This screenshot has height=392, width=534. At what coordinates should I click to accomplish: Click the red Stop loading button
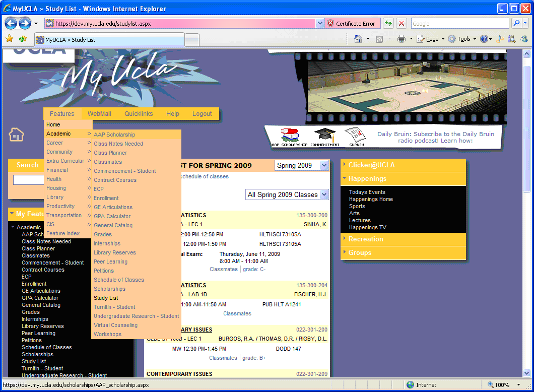pos(401,23)
